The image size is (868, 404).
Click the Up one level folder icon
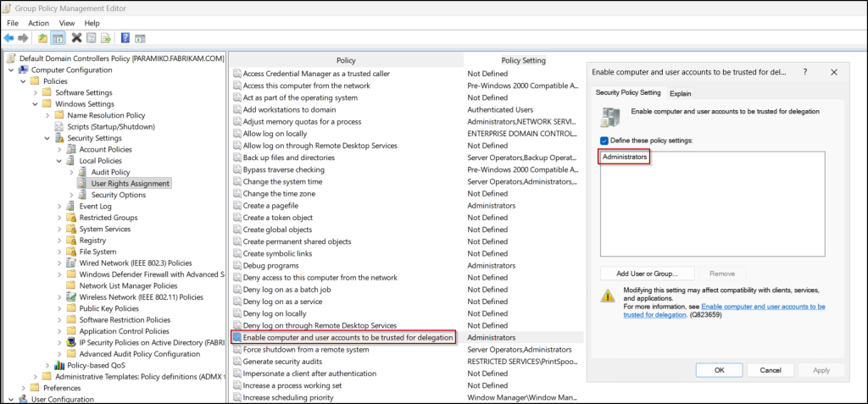point(42,38)
